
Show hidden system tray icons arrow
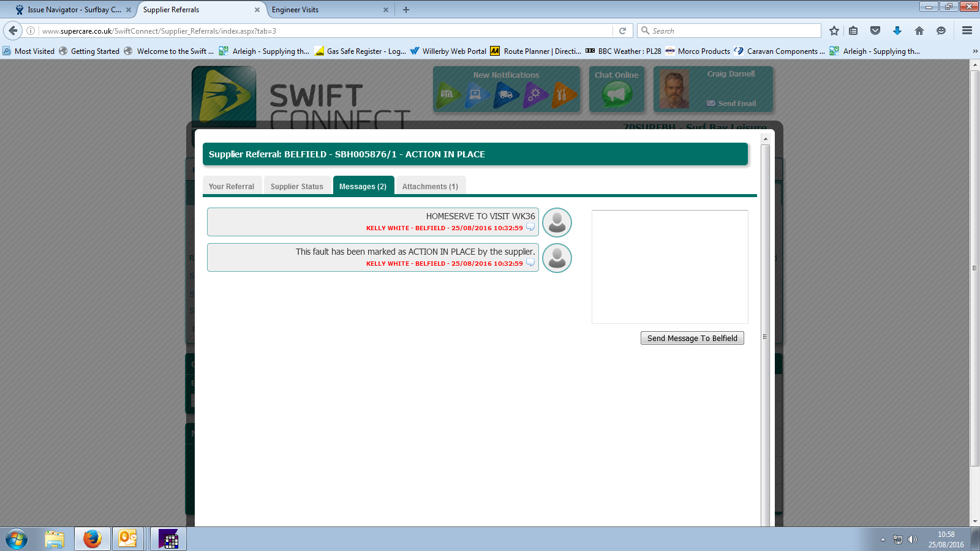pyautogui.click(x=883, y=539)
